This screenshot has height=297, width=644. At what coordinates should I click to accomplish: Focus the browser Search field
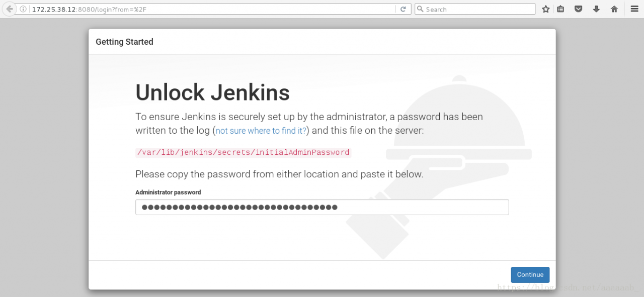475,9
